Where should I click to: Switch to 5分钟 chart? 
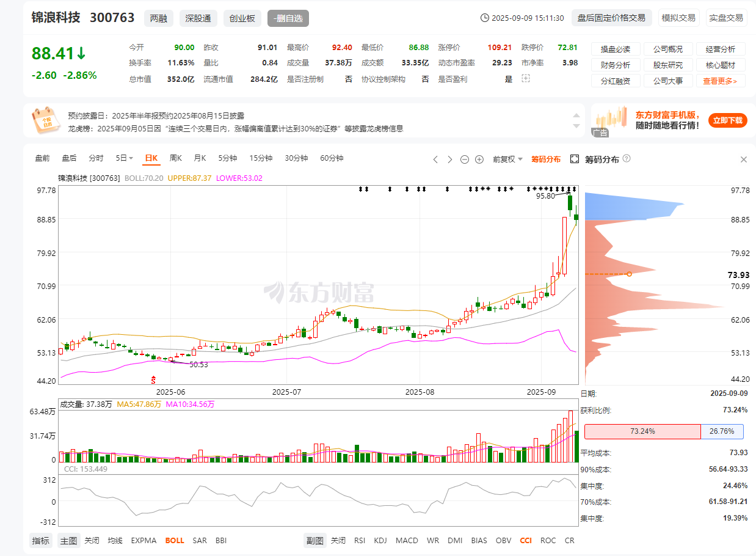point(228,158)
